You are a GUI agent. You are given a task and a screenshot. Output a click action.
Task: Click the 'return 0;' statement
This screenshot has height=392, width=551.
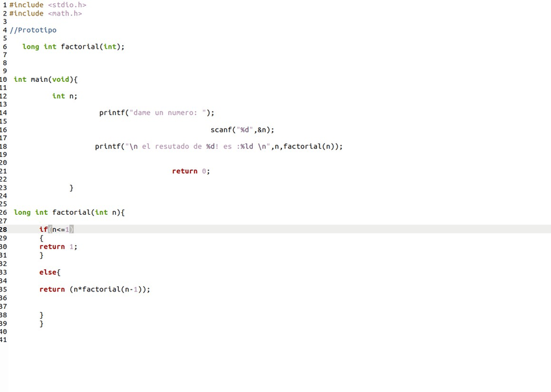tap(191, 171)
